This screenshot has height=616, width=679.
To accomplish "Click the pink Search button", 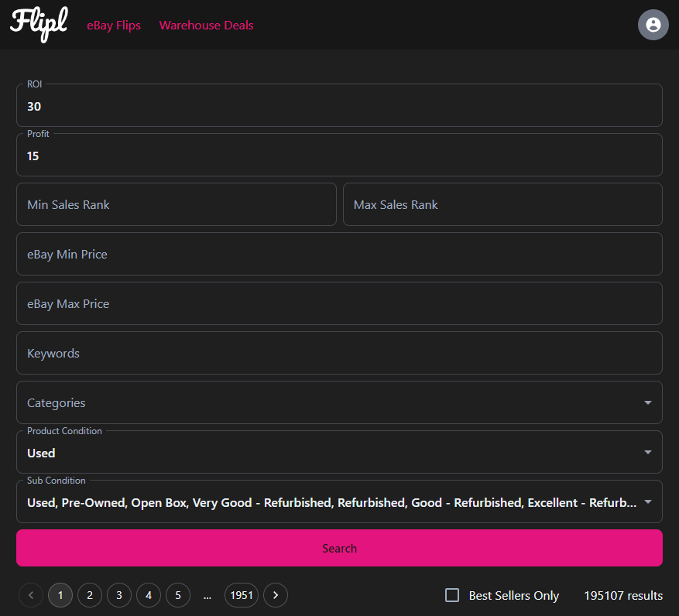I will tap(339, 548).
